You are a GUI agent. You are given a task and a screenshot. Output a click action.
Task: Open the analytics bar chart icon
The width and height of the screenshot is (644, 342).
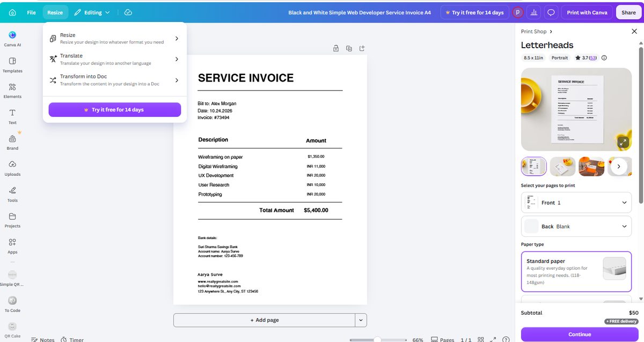(534, 12)
